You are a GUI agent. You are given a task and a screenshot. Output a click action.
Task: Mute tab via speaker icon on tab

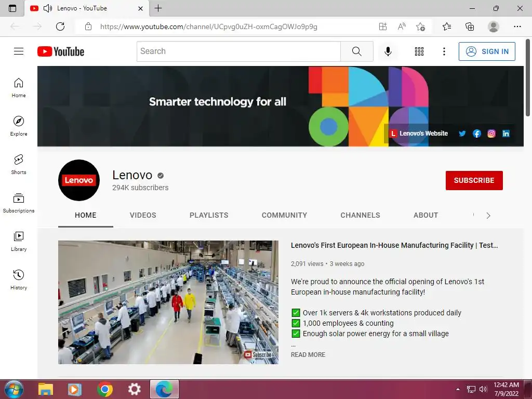tap(48, 8)
